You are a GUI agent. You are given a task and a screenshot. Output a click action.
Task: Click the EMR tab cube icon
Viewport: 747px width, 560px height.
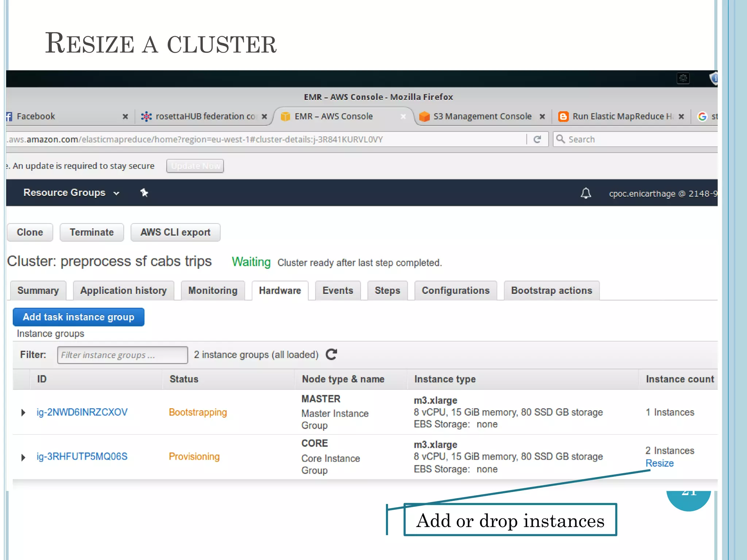(x=285, y=116)
